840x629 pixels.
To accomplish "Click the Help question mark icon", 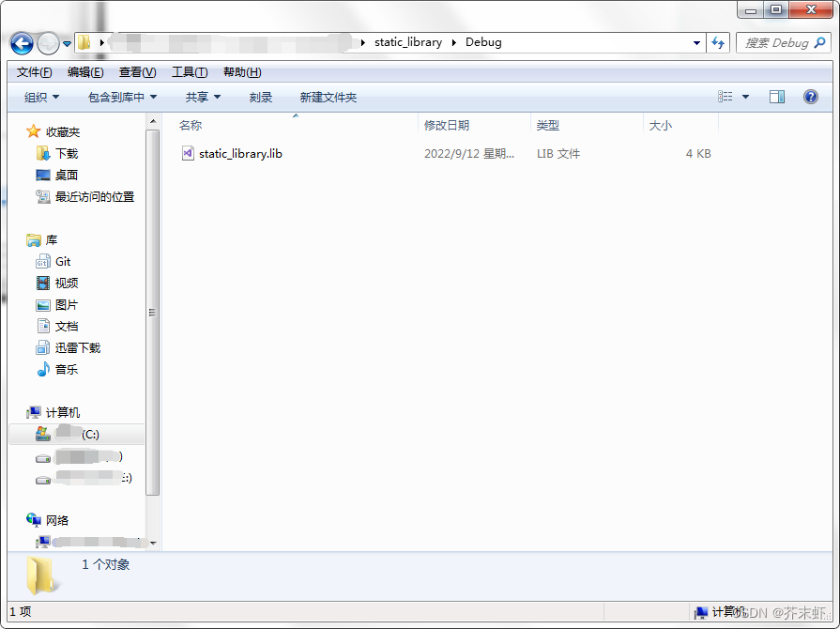I will (810, 97).
